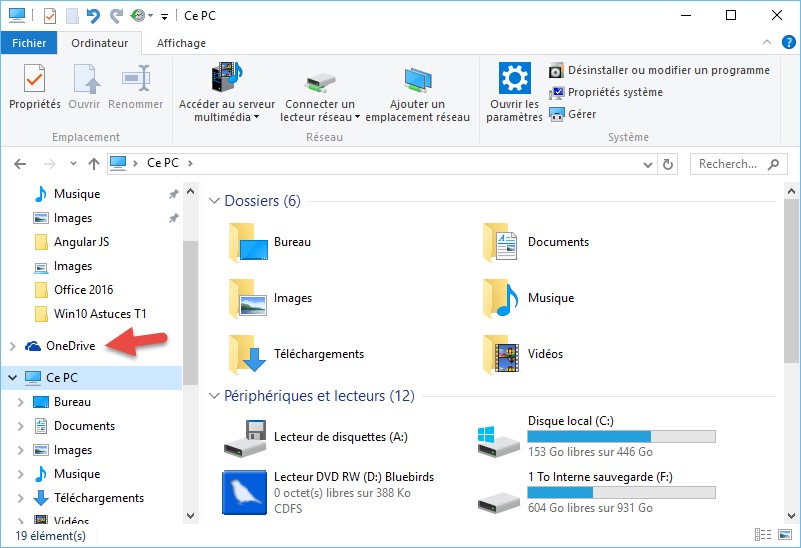
Task: Collapse the Ce PC tree node
Action: [12, 378]
